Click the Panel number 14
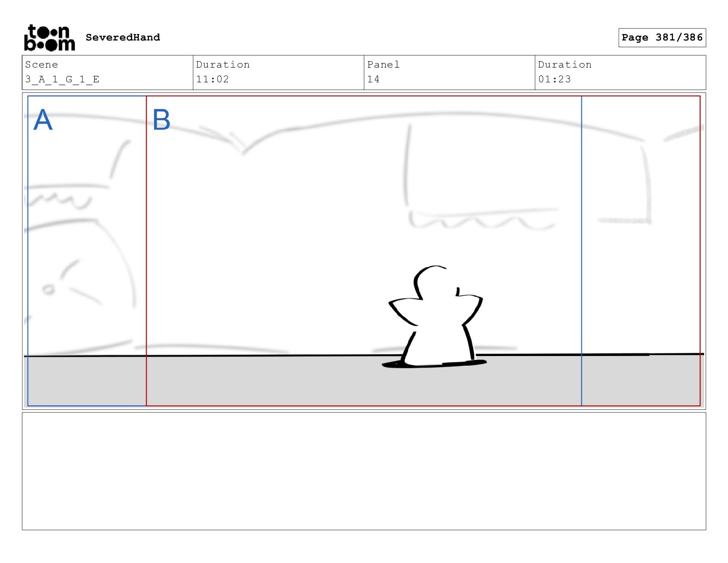The width and height of the screenshot is (728, 563). [x=373, y=79]
